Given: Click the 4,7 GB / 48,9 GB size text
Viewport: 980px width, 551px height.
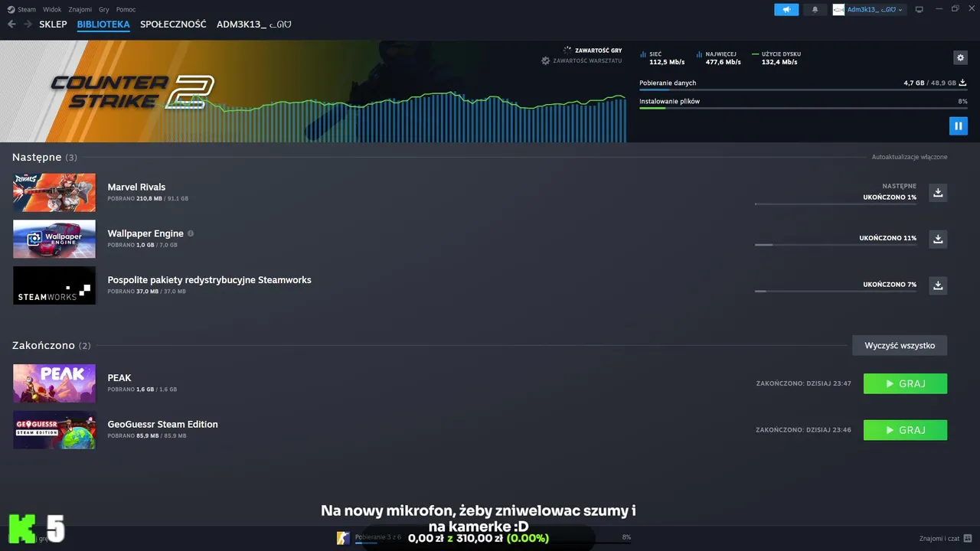Looking at the screenshot, I should tap(929, 83).
